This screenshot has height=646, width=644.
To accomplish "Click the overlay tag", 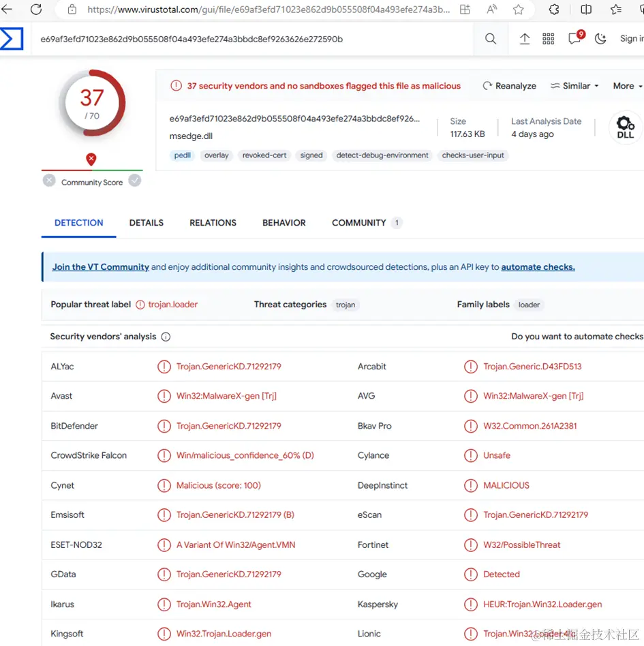I will click(x=216, y=155).
